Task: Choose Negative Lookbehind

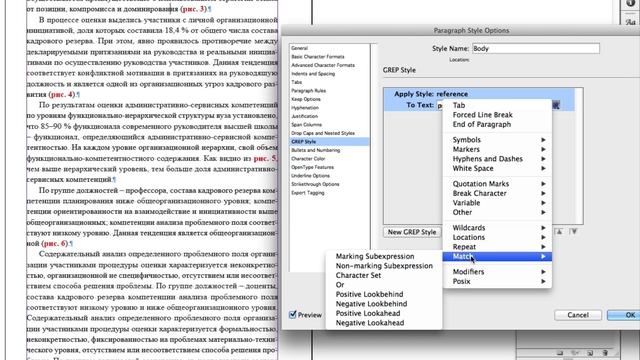Action: (x=384, y=304)
